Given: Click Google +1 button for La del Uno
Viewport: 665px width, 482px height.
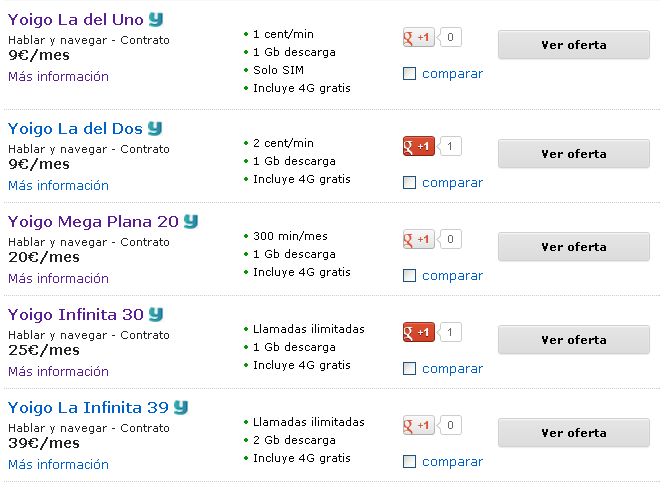Looking at the screenshot, I should pyautogui.click(x=419, y=37).
